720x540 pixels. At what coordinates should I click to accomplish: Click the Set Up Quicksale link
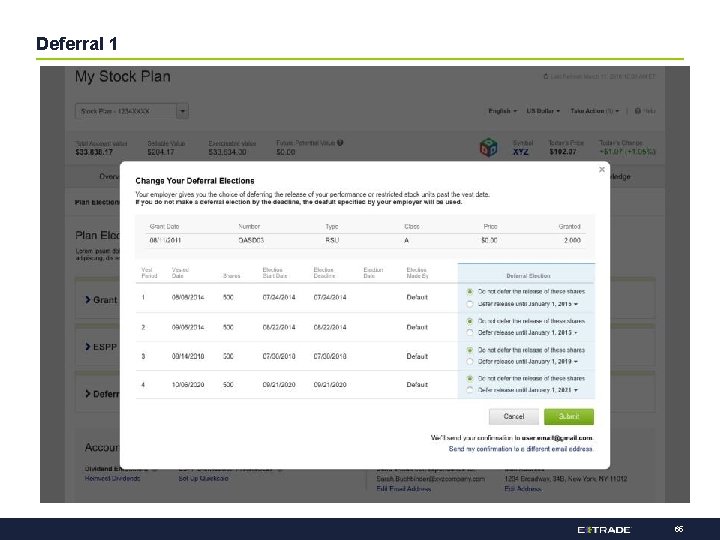coord(203,478)
